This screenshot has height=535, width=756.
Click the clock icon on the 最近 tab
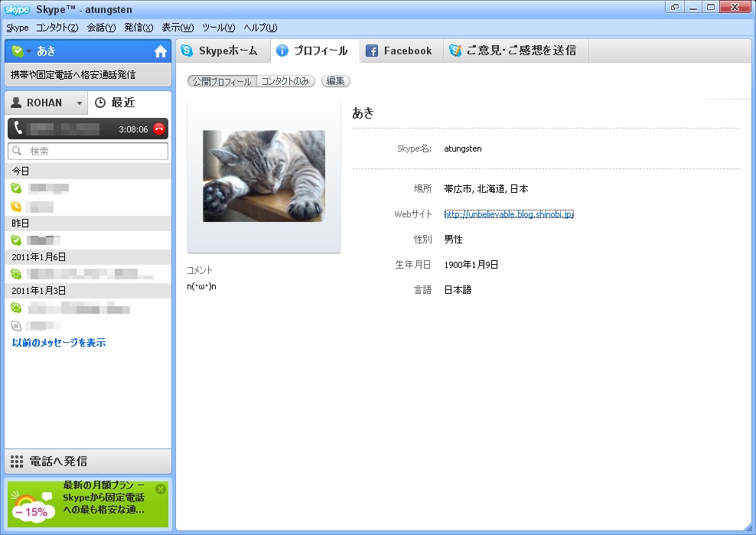[99, 103]
